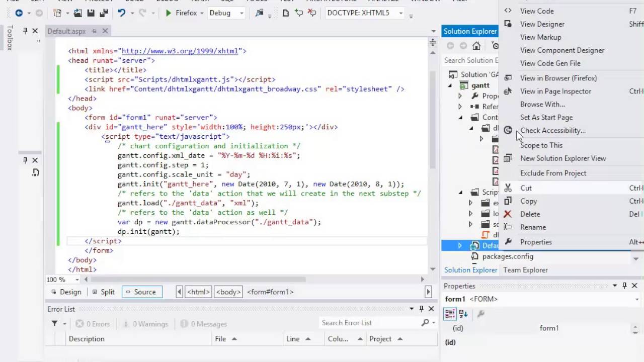
Task: Toggle the 0 Warnings filter
Action: pos(145,324)
